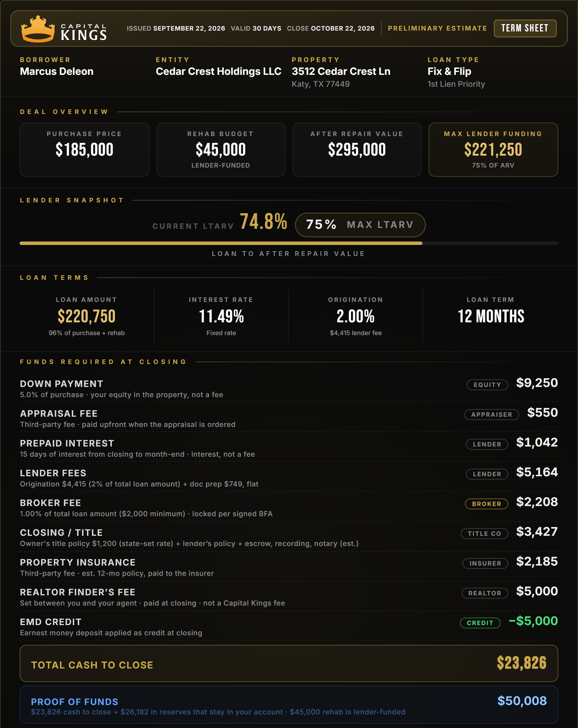
Task: Click the green CREDIT tag
Action: click(x=480, y=623)
